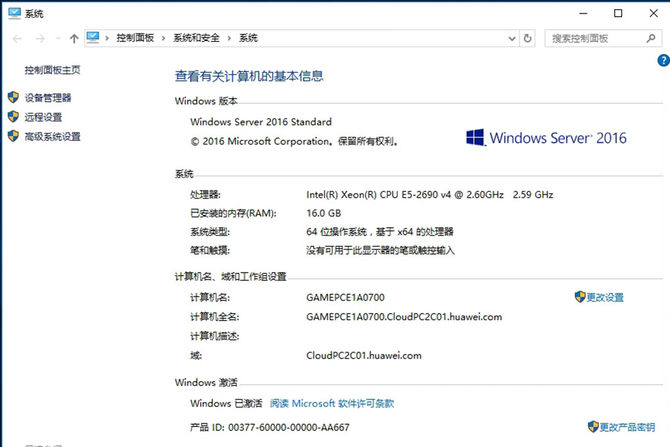Screen dimensions: 670x447
Task: Click shield icon beside 更改设置
Action: pyautogui.click(x=580, y=297)
